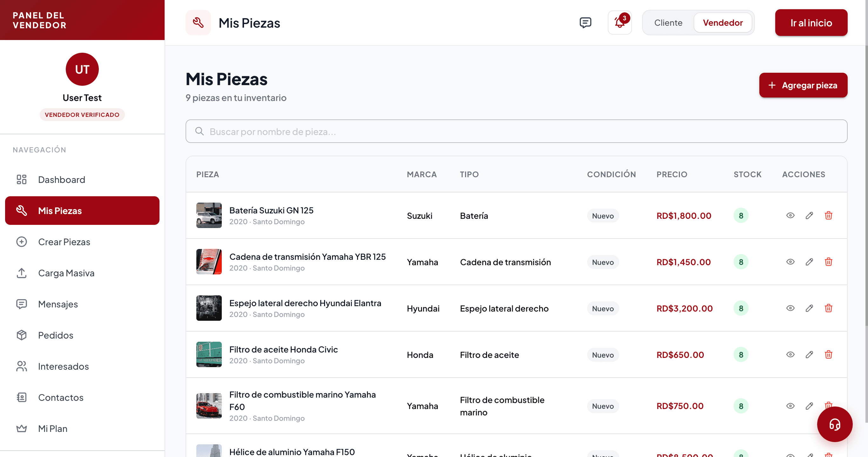
Task: Click the wrench icon beside Mis Piezas header
Action: (x=198, y=23)
